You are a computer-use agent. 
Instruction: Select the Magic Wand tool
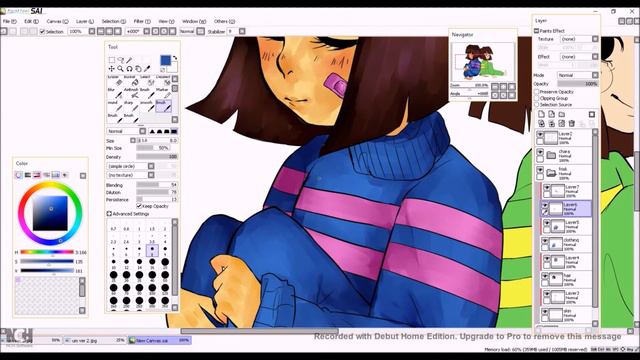[129, 60]
